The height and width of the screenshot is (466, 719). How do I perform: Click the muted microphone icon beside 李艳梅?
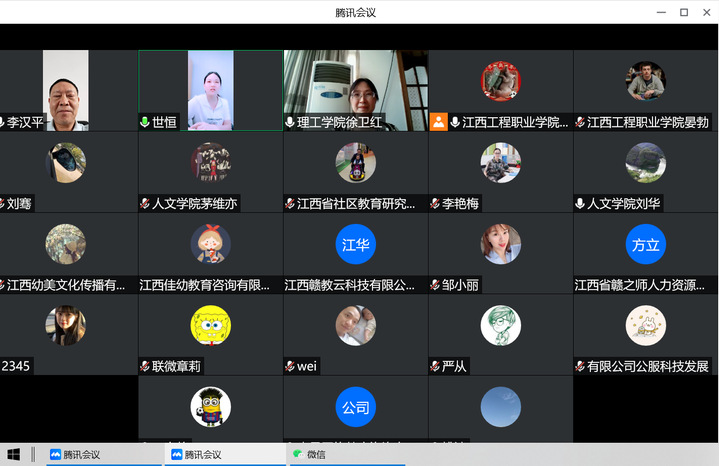coord(435,203)
